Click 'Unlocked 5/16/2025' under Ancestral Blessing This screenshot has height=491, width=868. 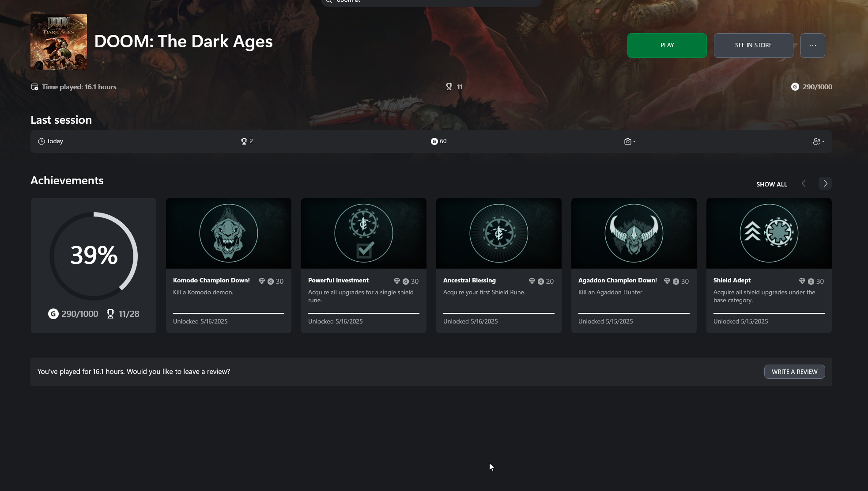(x=470, y=322)
